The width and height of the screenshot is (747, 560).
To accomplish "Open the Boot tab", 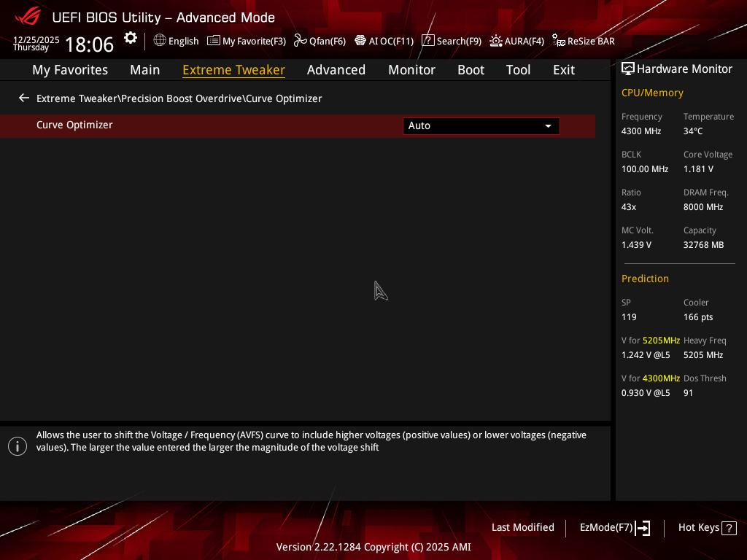I will [x=471, y=70].
